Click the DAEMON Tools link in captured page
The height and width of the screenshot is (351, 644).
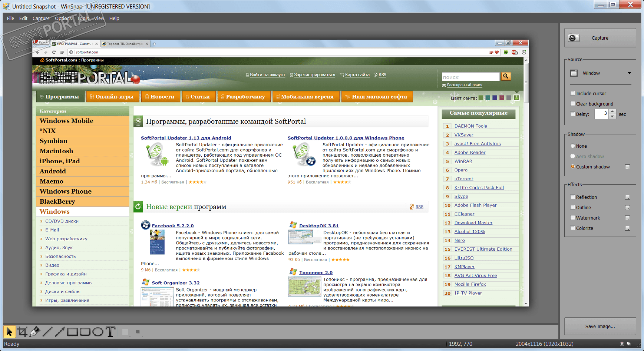click(470, 126)
